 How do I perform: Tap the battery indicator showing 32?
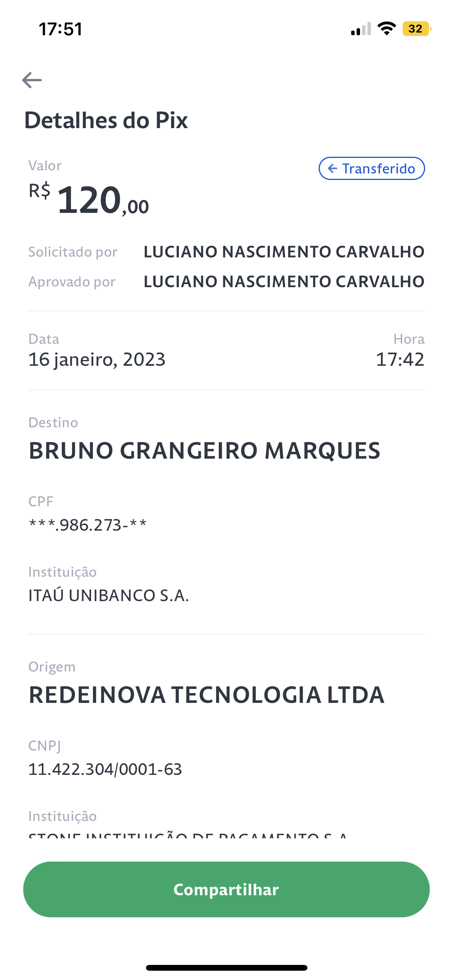tap(417, 29)
